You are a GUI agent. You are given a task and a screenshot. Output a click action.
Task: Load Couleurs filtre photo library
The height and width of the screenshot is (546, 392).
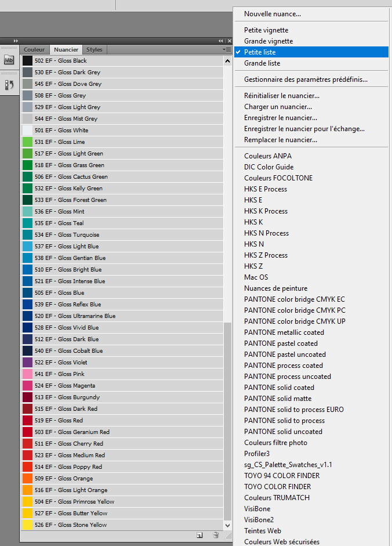click(275, 443)
